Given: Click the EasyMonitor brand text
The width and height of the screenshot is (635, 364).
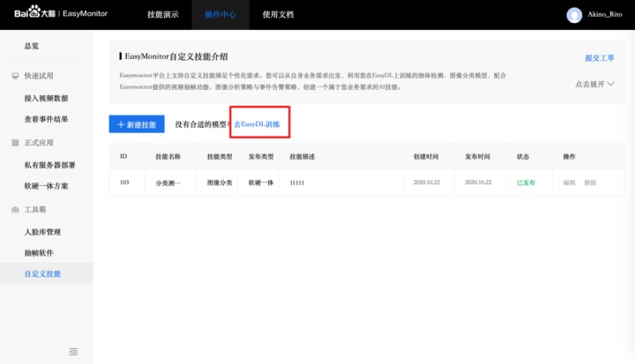Looking at the screenshot, I should click(x=85, y=13).
